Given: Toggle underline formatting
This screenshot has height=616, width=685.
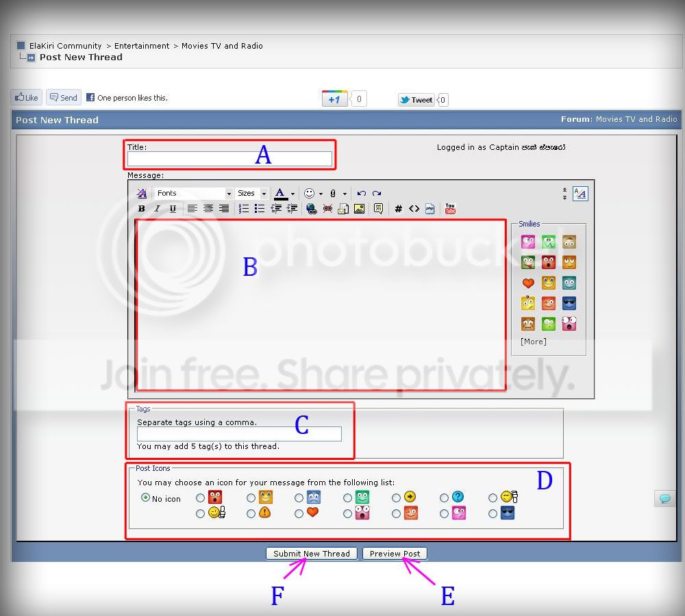Looking at the screenshot, I should point(173,209).
